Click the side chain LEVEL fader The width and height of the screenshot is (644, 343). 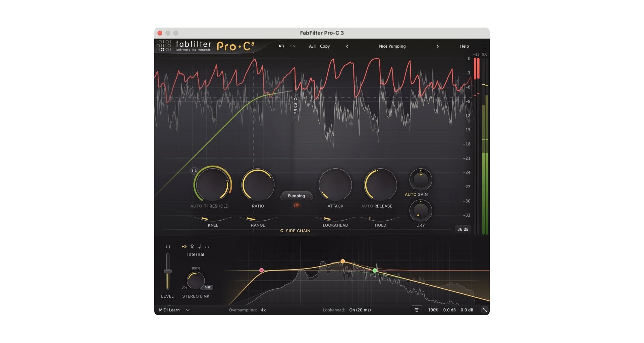tap(168, 271)
